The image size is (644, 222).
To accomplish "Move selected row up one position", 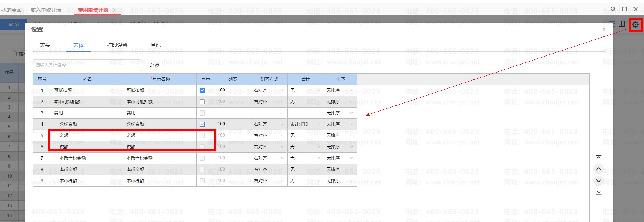I will [599, 169].
